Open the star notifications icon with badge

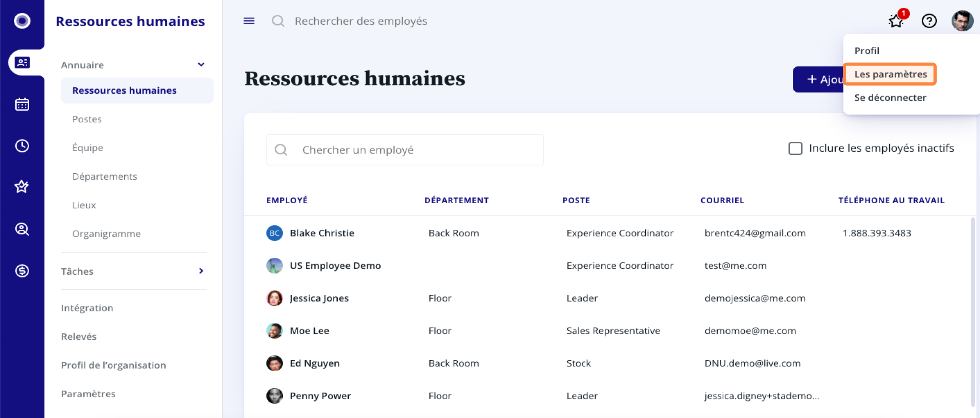[896, 21]
